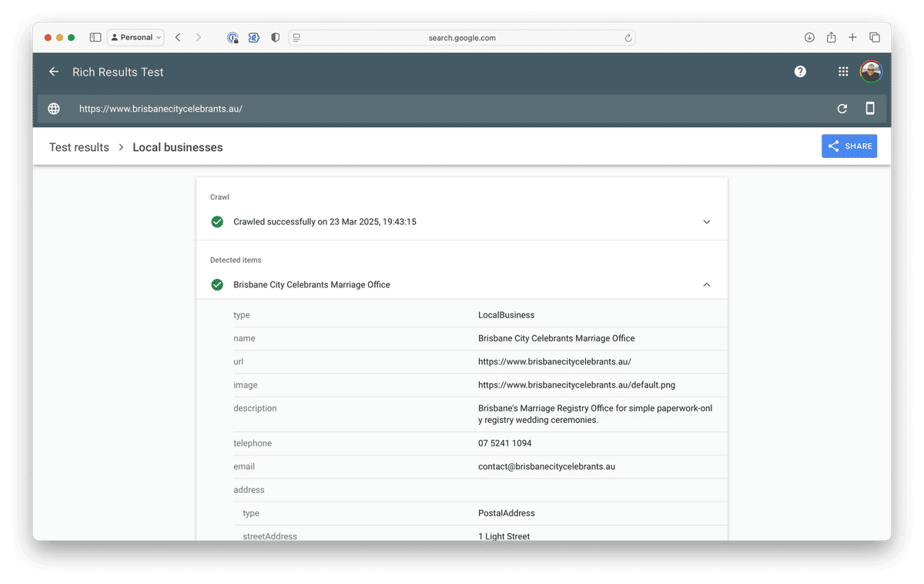Reload page from address bar icon
Viewport: 924px width, 584px height.
628,38
